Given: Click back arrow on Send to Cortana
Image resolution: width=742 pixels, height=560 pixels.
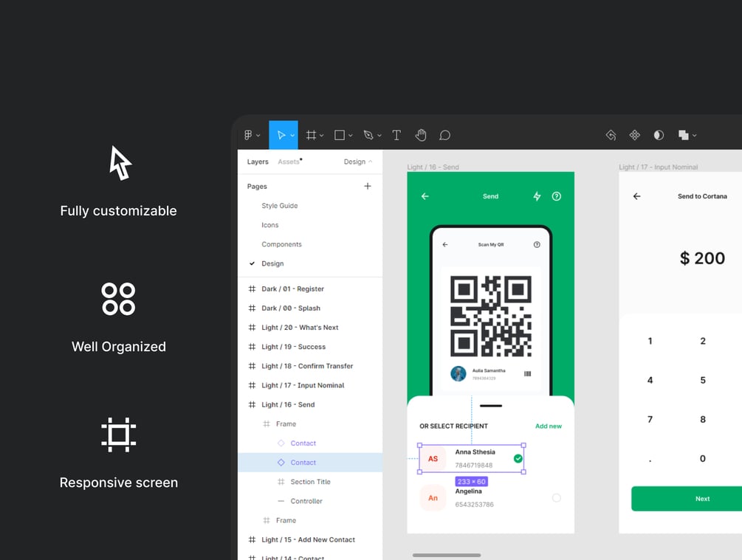Looking at the screenshot, I should click(x=637, y=196).
